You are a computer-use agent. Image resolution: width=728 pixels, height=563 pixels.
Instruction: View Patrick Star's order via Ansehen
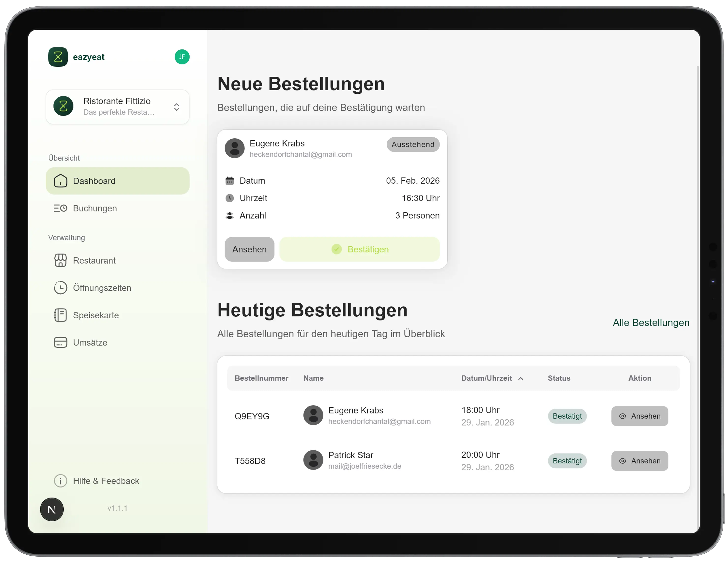639,461
